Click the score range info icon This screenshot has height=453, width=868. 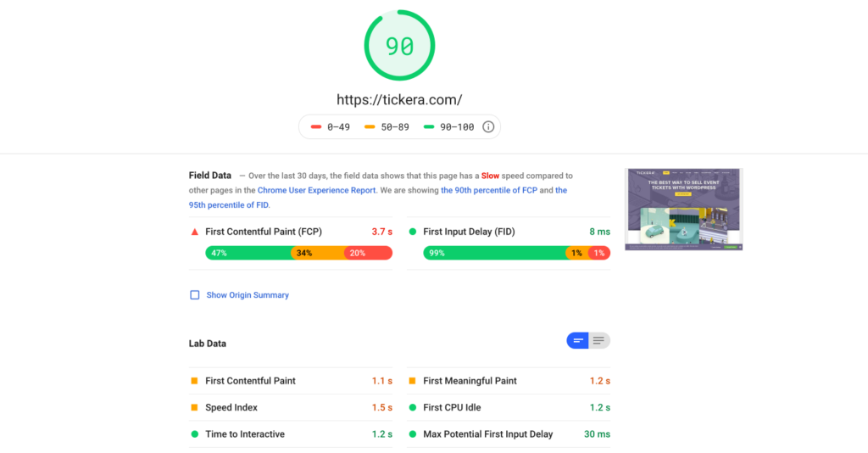(x=487, y=126)
